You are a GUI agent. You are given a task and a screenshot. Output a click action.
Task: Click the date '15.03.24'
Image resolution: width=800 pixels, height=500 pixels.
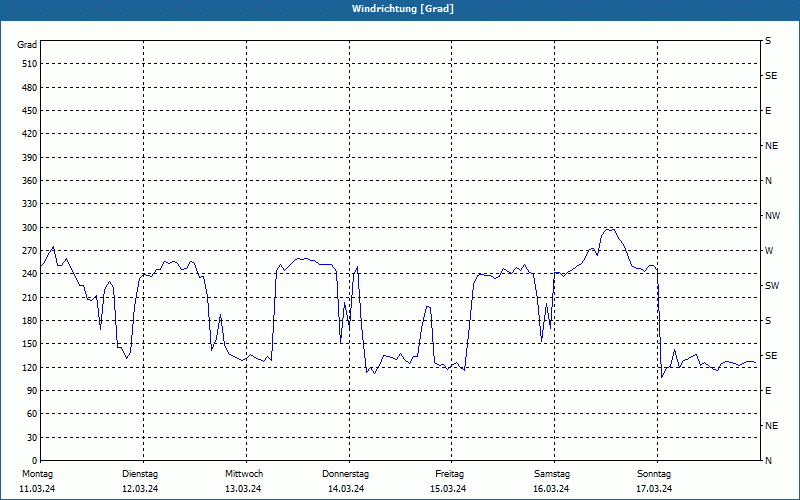(x=448, y=489)
